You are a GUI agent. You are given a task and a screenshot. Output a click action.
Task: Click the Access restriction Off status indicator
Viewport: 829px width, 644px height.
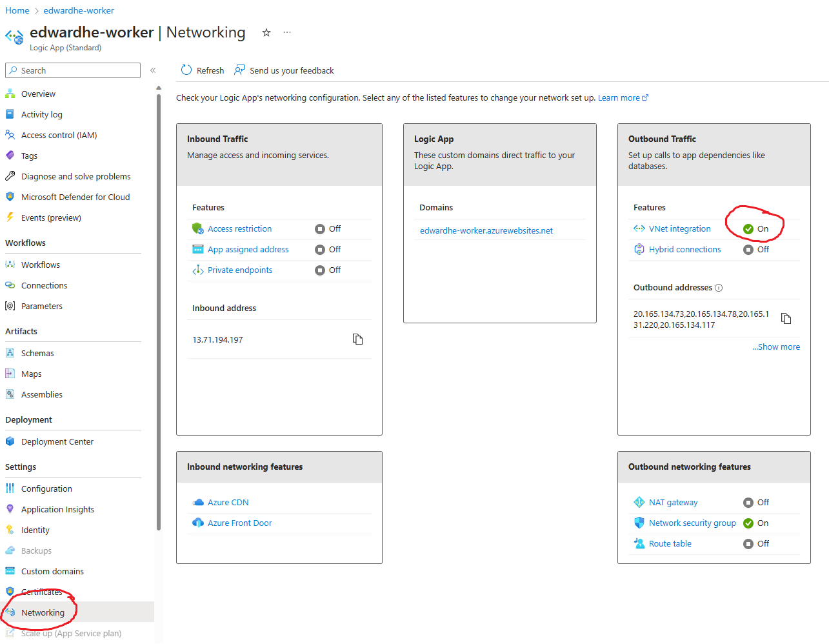click(320, 229)
